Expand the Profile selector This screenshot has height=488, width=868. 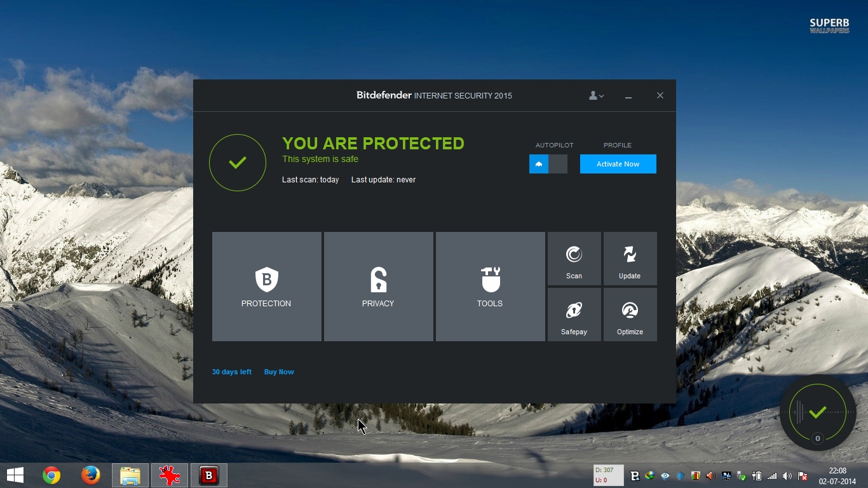617,145
